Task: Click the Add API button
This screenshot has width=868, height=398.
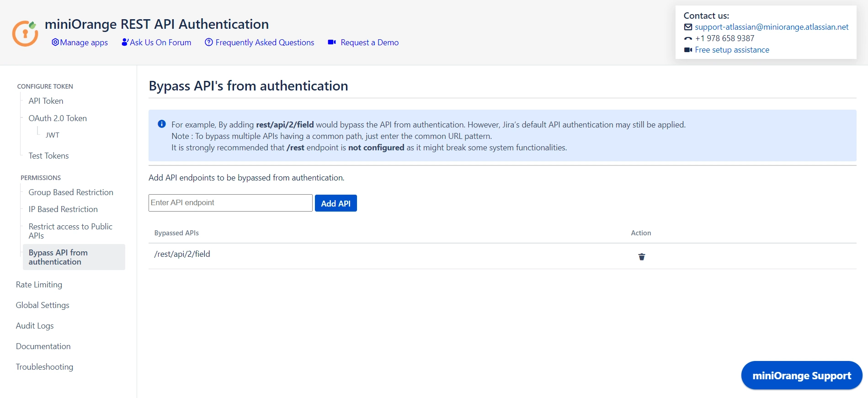Action: pyautogui.click(x=336, y=203)
